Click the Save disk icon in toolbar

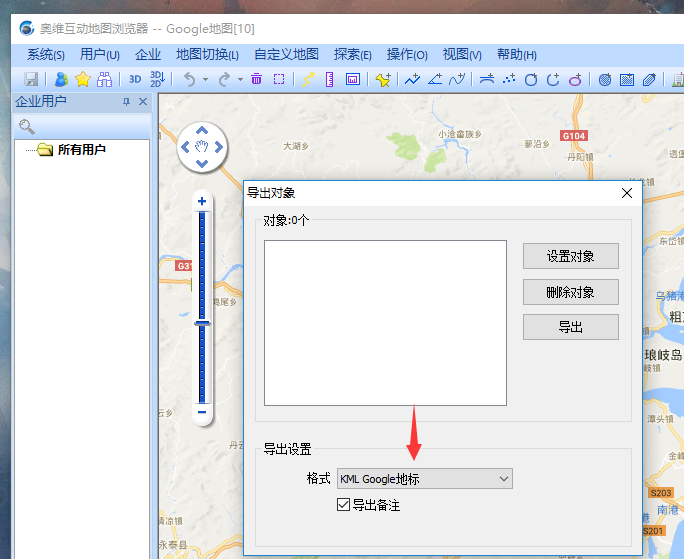(31, 79)
